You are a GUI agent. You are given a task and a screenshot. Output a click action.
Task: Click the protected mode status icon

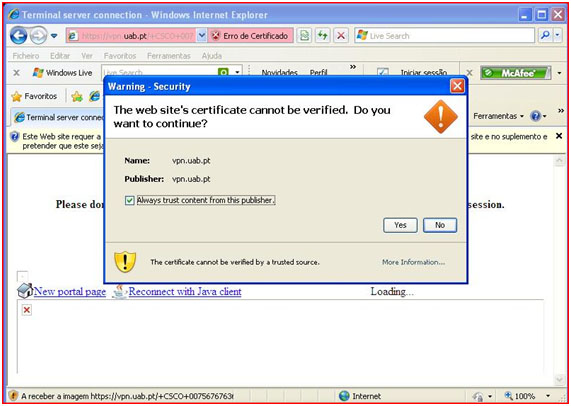coord(478,396)
